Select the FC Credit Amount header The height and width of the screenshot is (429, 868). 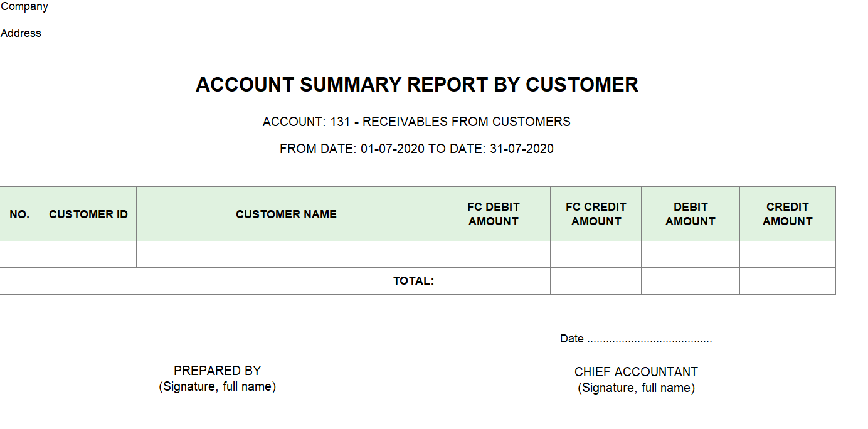point(596,214)
